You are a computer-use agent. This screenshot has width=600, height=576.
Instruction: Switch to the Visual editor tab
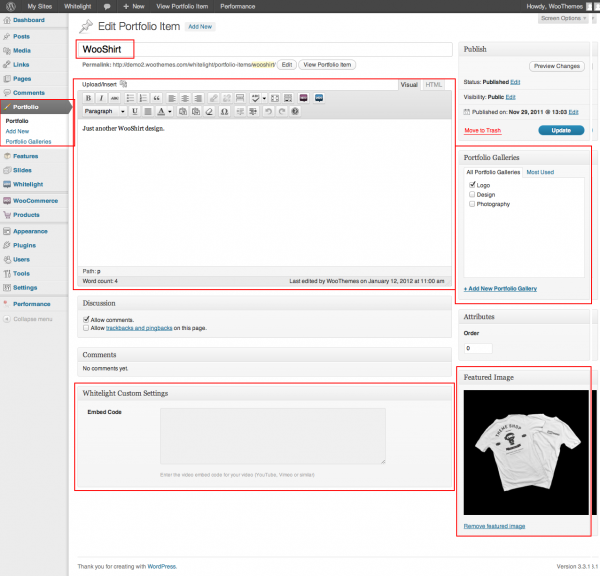coord(409,85)
